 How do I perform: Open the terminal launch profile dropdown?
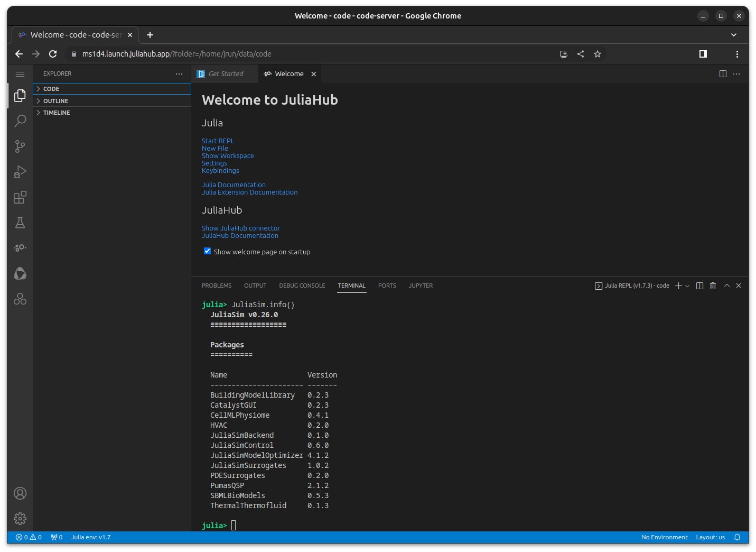click(x=687, y=286)
